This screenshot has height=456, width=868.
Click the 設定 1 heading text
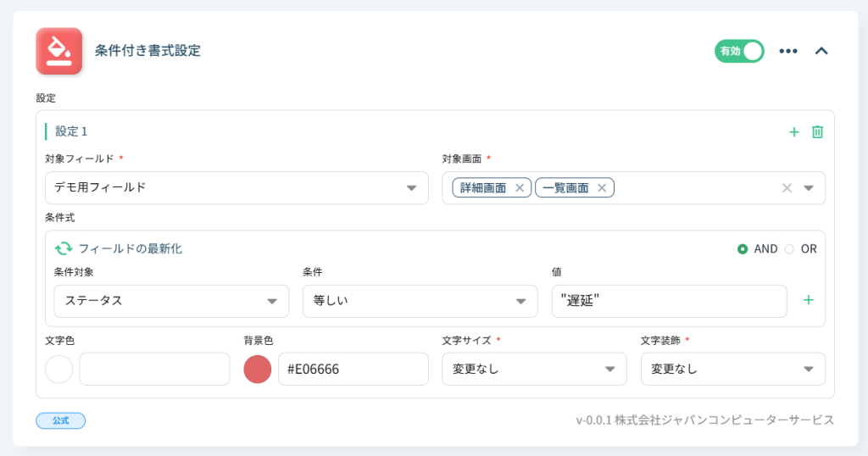(71, 131)
